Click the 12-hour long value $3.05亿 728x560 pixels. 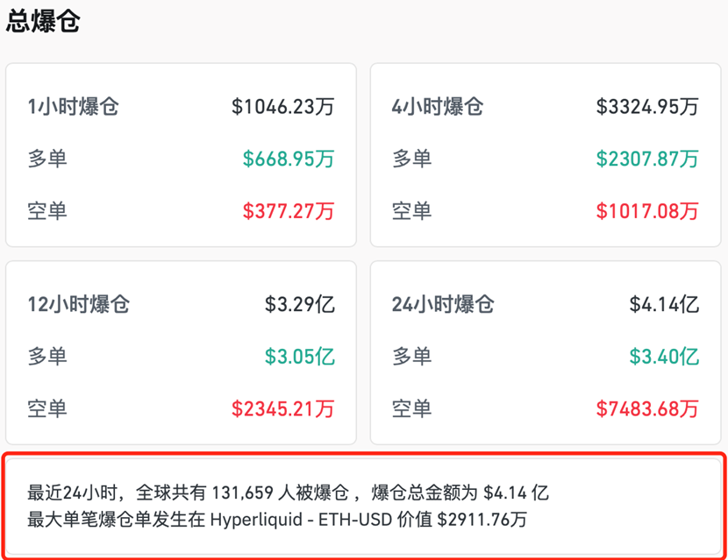click(x=300, y=357)
